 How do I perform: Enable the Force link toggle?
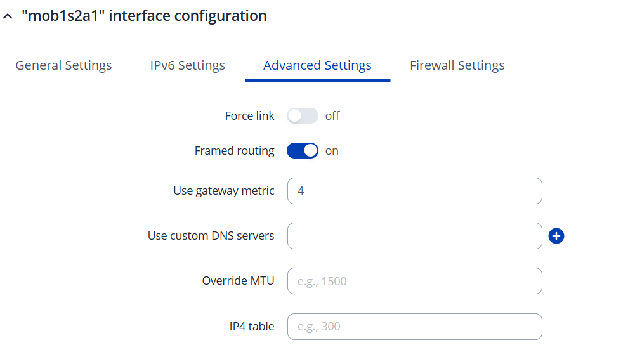(303, 115)
